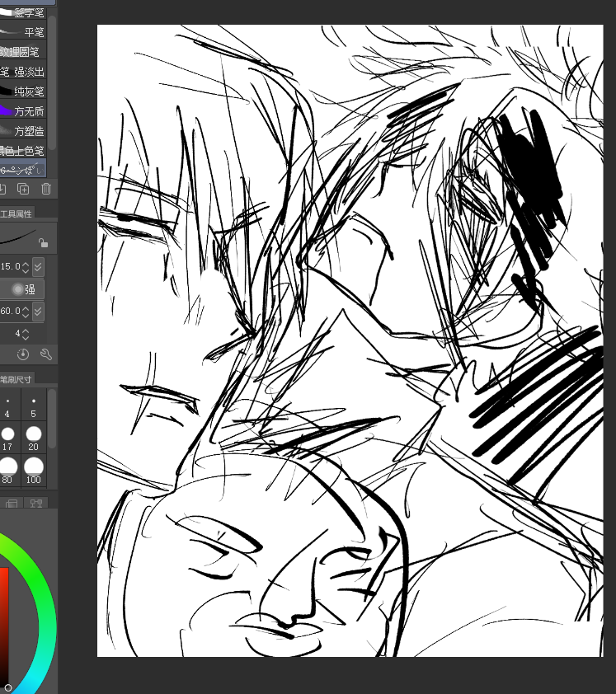Open the 工具属性 tab
Image resolution: width=616 pixels, height=694 pixels.
(x=16, y=213)
